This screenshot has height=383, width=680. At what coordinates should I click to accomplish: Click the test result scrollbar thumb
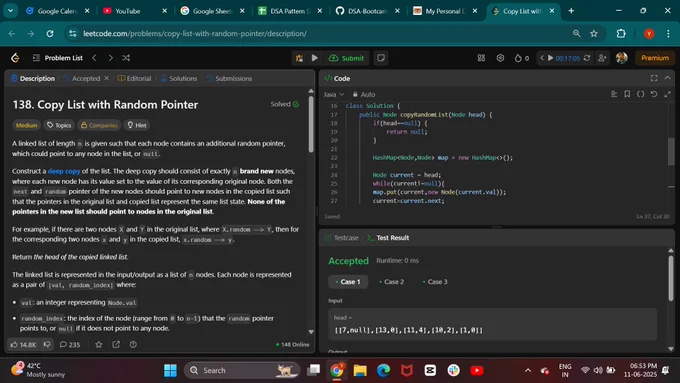click(671, 278)
